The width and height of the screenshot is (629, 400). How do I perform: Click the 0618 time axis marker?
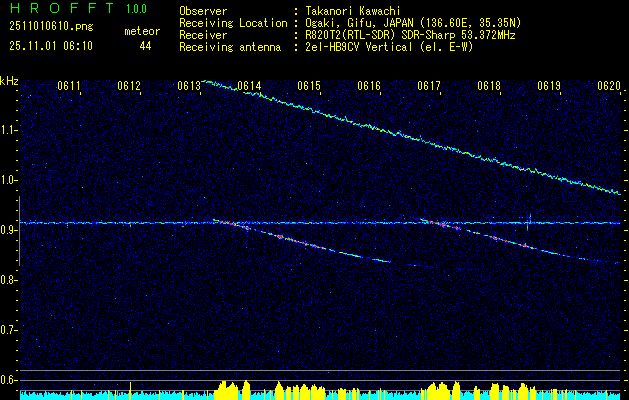pyautogui.click(x=489, y=86)
